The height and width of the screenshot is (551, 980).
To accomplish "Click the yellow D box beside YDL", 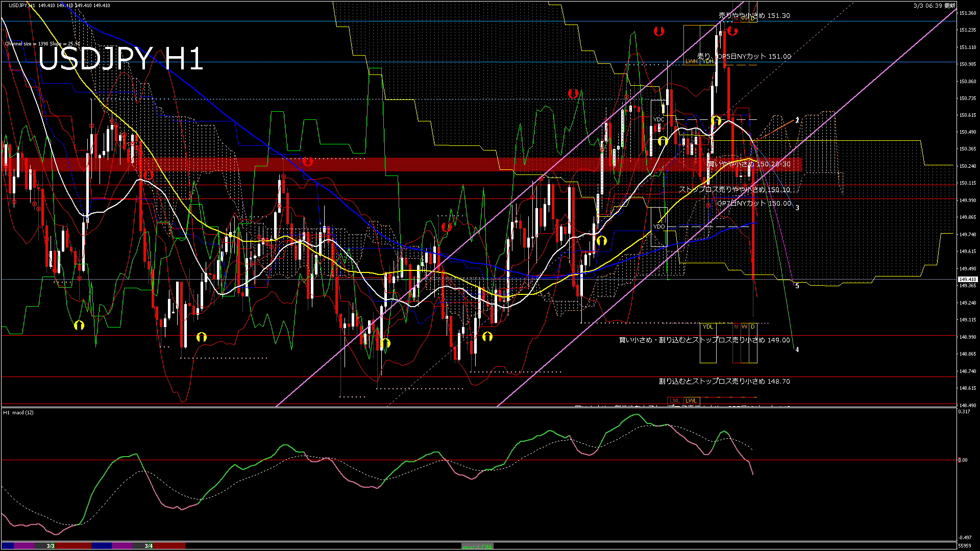I will (752, 327).
